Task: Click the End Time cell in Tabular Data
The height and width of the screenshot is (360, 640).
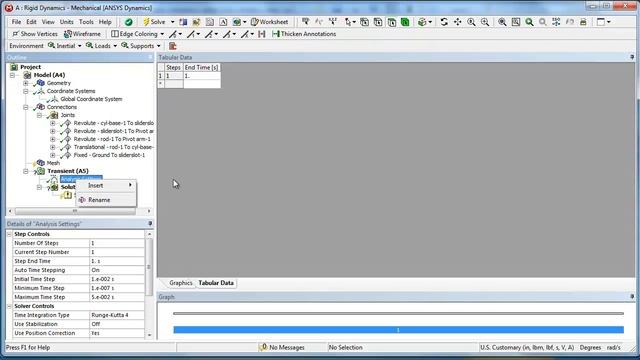Action: [x=202, y=76]
